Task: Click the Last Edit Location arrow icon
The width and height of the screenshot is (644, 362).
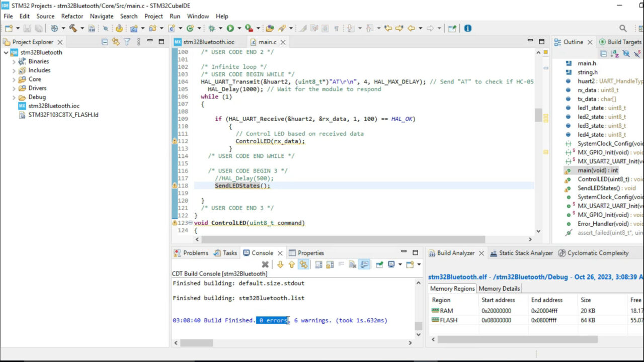Action: (388, 28)
